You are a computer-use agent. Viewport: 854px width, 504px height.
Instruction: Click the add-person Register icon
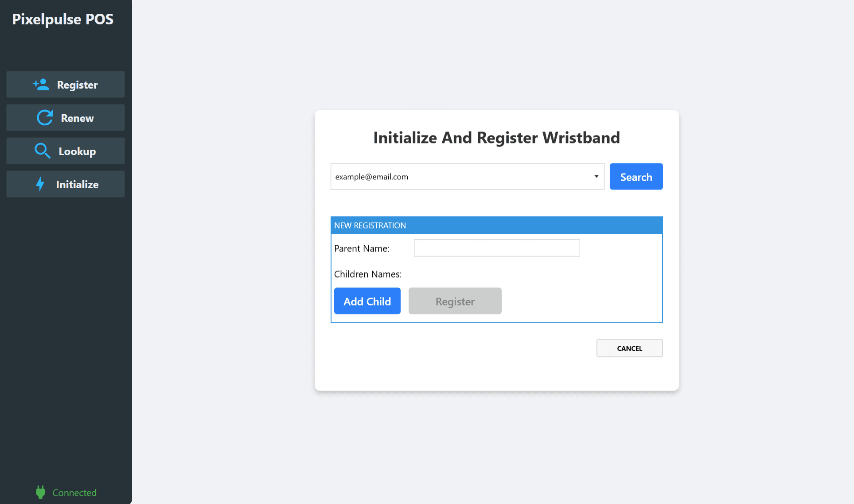(41, 85)
